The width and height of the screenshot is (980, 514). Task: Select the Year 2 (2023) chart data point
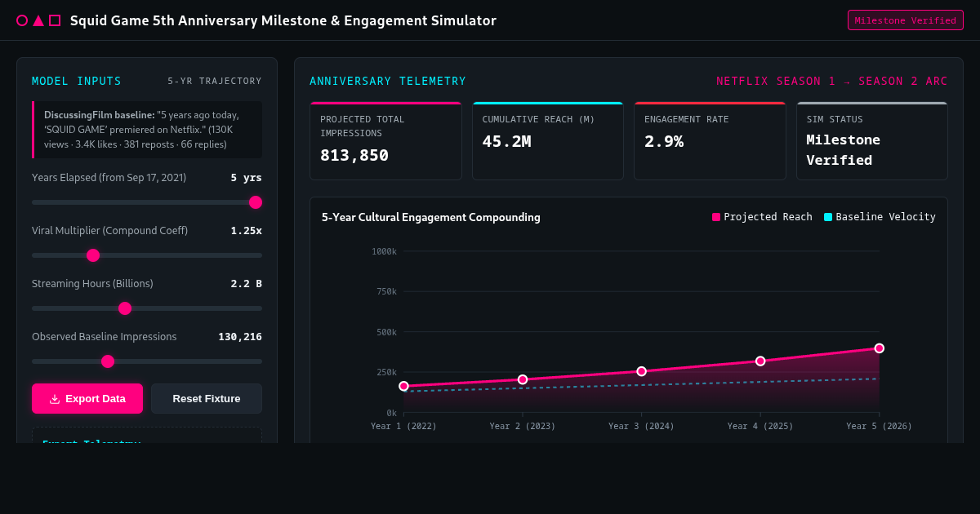[x=523, y=379]
